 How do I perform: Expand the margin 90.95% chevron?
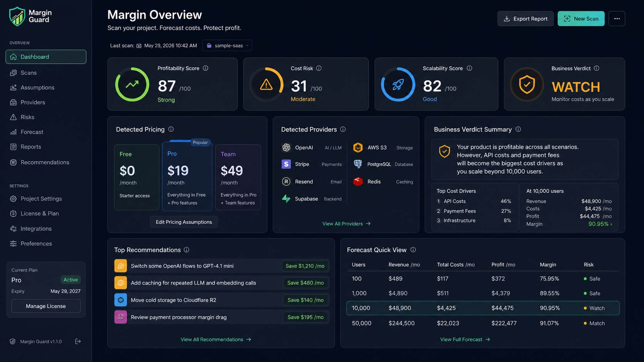pyautogui.click(x=611, y=224)
